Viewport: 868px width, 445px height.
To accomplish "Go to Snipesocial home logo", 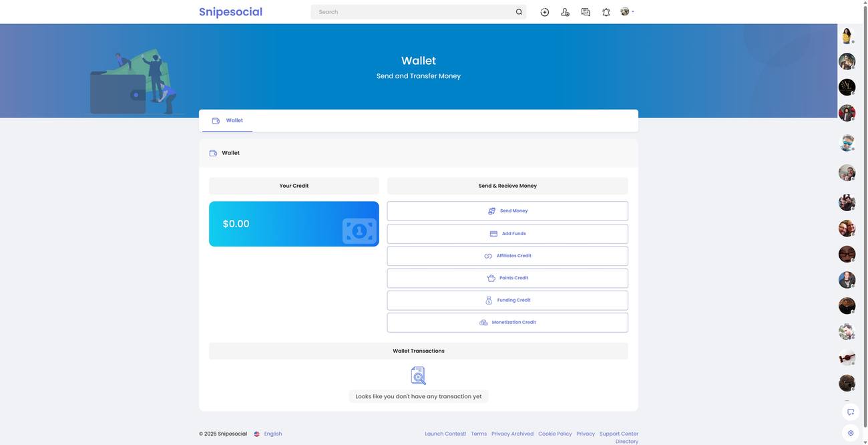I will (x=230, y=12).
